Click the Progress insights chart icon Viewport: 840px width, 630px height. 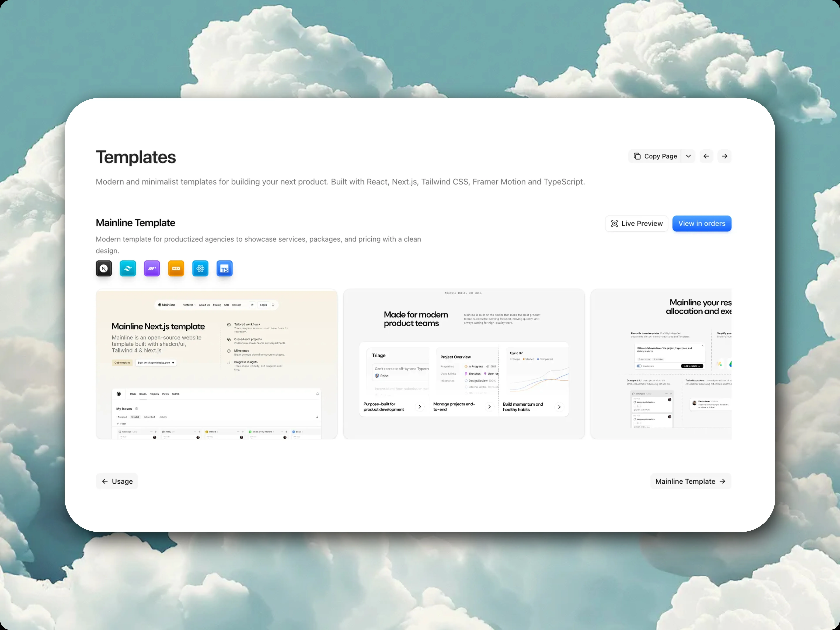tap(229, 363)
